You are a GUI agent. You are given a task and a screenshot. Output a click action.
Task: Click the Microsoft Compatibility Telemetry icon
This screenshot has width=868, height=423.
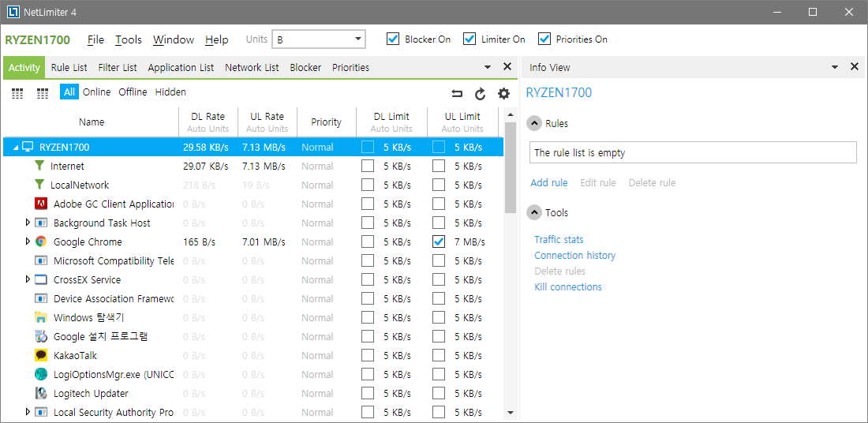40,260
